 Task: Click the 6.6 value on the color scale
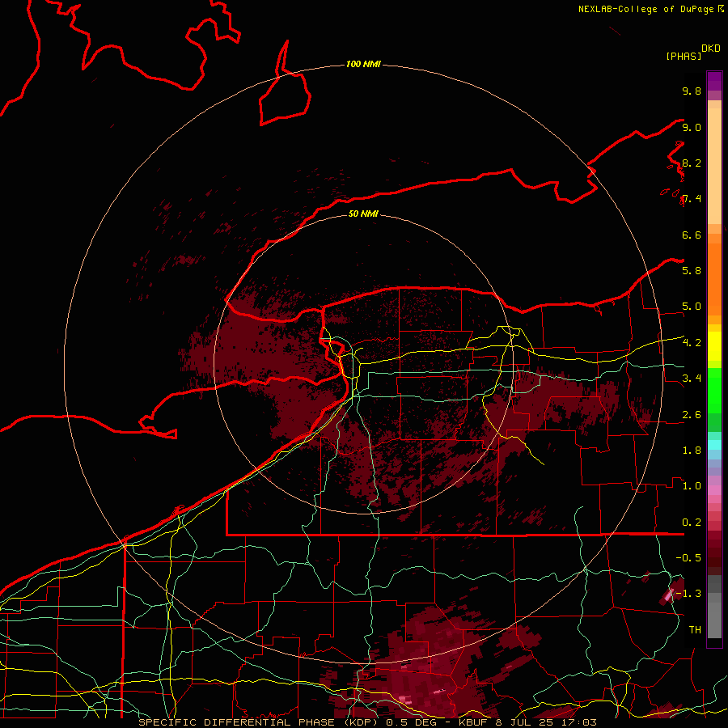tap(692, 235)
